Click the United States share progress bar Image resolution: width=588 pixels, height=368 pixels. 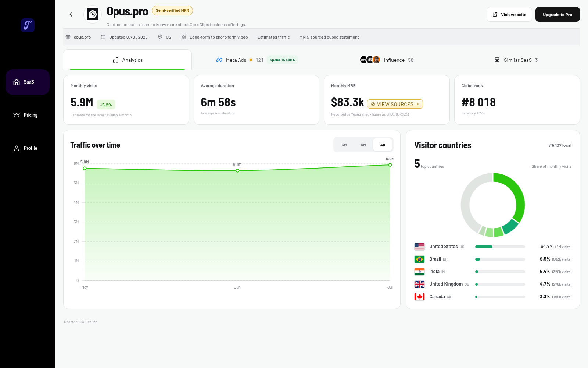500,247
